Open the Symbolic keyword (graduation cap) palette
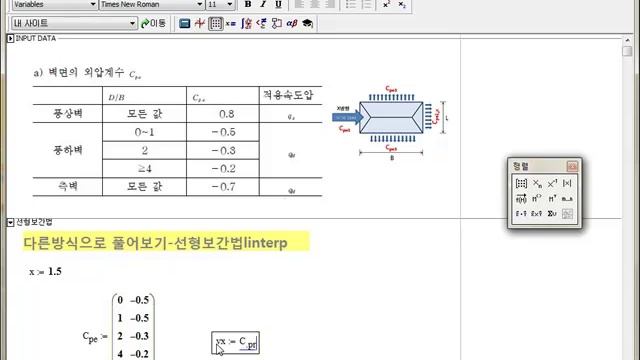This screenshot has width=640, height=360. tap(307, 24)
